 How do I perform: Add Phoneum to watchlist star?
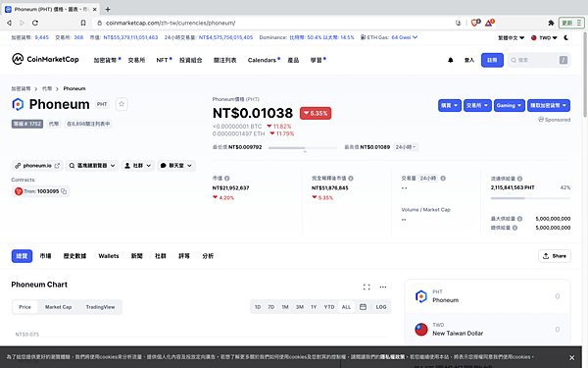pyautogui.click(x=122, y=104)
